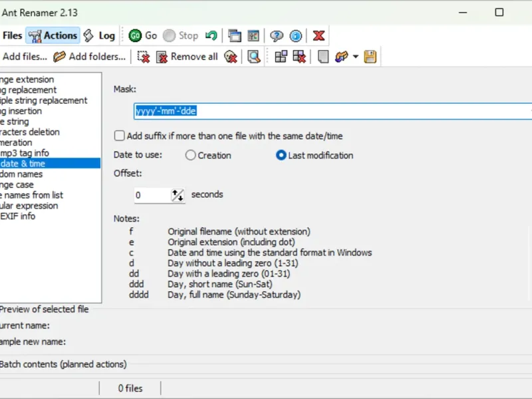Click the greyed-out Stop button
This screenshot has height=399, width=532.
(x=180, y=36)
